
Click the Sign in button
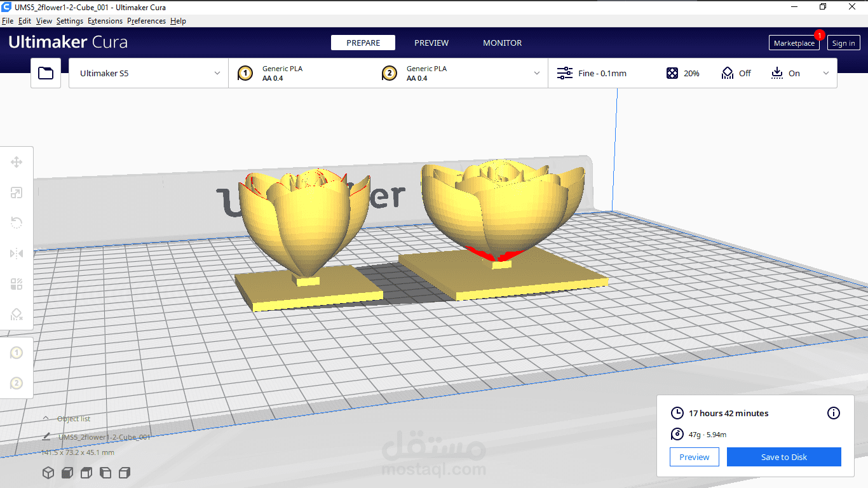(x=843, y=43)
